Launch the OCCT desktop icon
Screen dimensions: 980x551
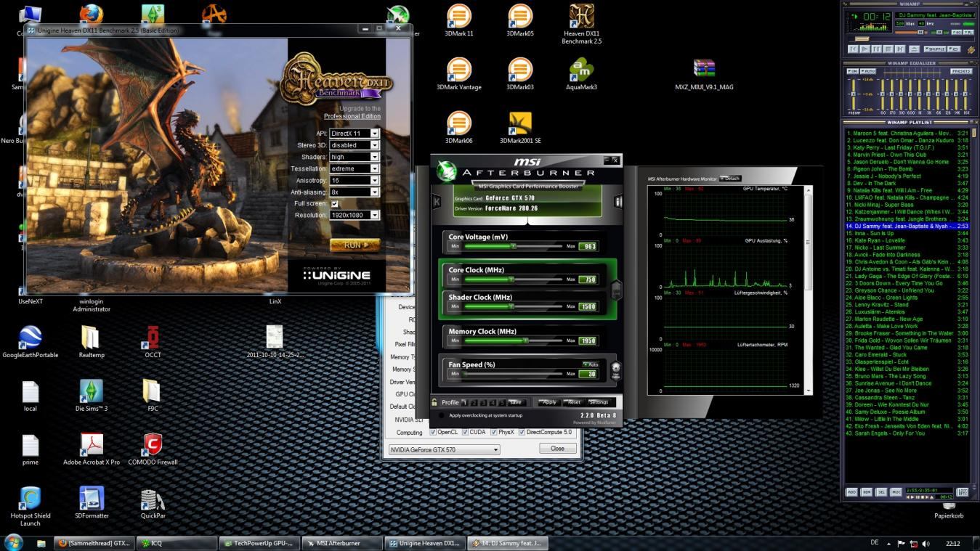(153, 341)
